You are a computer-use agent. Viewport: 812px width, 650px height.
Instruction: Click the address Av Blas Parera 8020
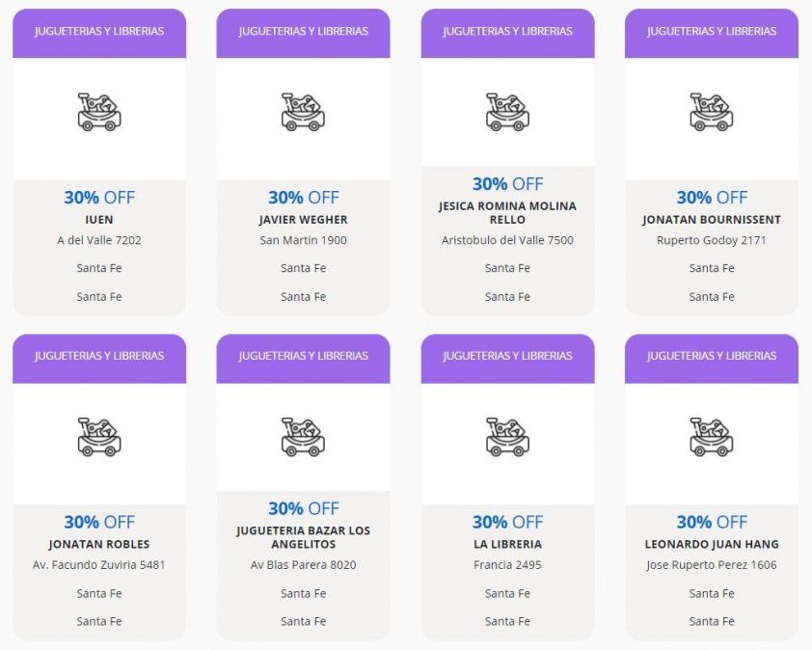(x=303, y=565)
